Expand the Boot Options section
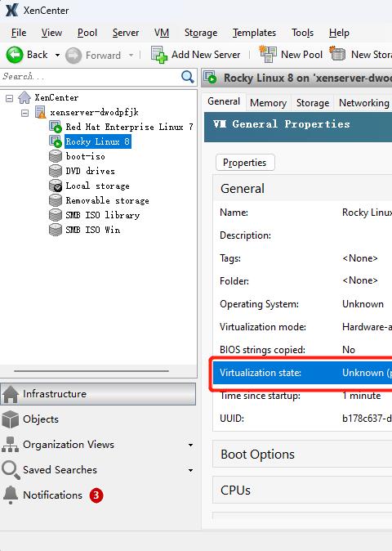392x551 pixels. [302, 455]
